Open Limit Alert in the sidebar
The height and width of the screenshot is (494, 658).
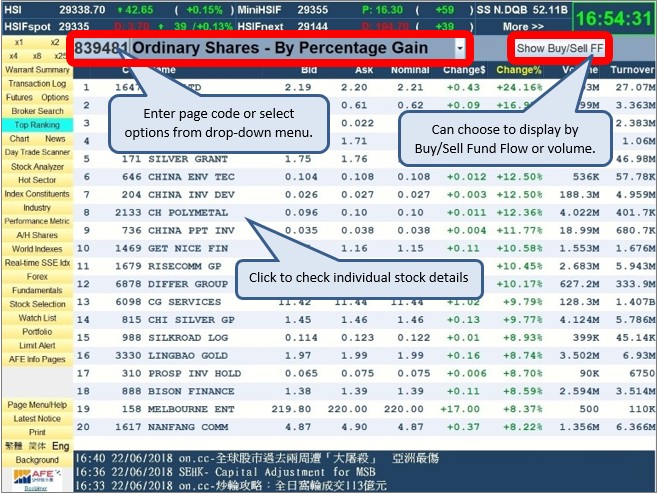(37, 345)
